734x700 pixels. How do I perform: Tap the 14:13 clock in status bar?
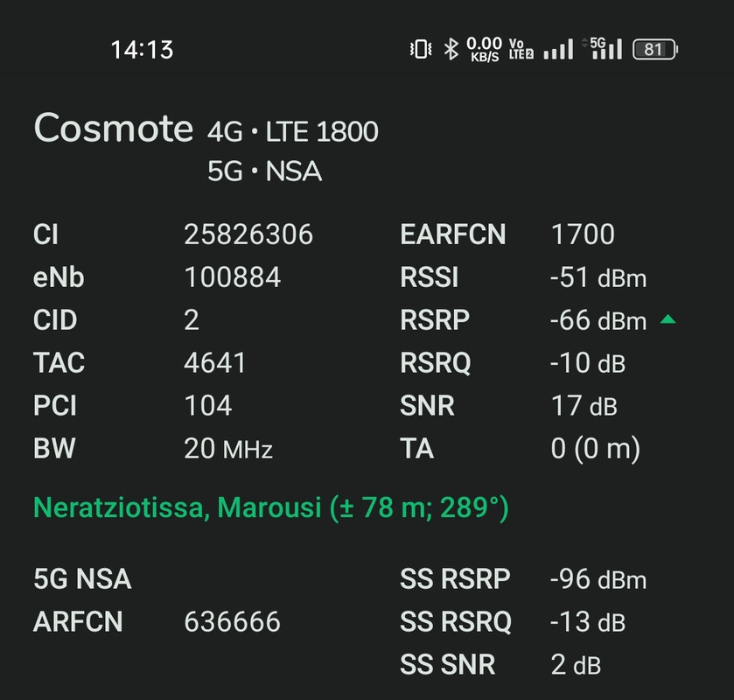pyautogui.click(x=142, y=50)
